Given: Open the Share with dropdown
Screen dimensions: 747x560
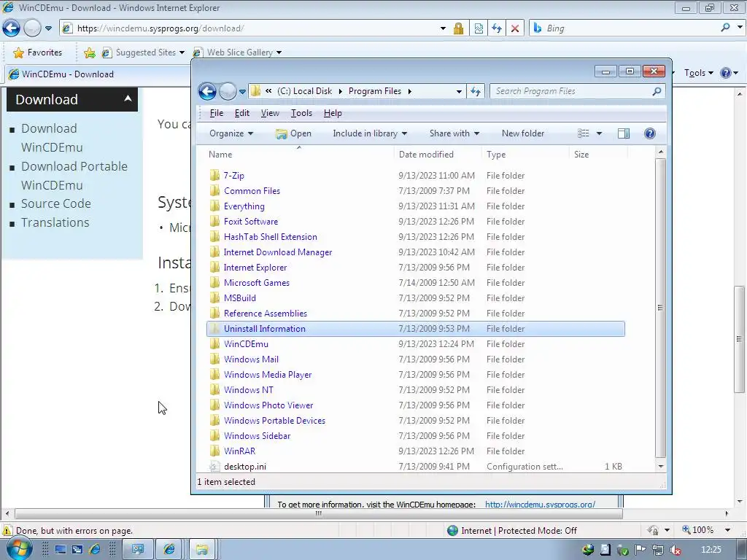Looking at the screenshot, I should click(x=454, y=133).
